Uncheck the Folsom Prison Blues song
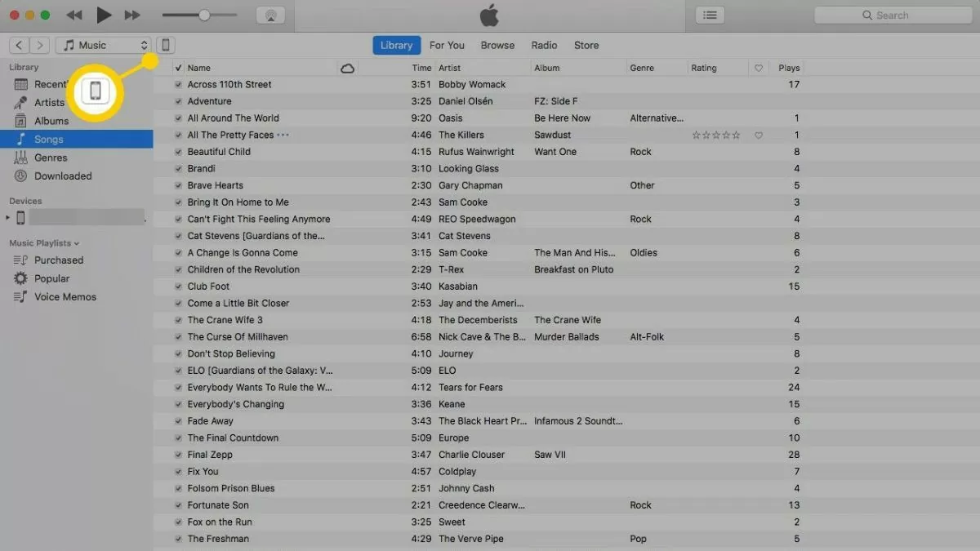 point(178,489)
